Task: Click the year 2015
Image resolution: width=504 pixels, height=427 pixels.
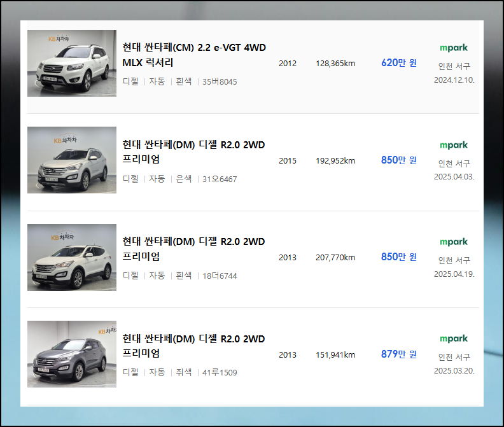Action: click(x=288, y=161)
